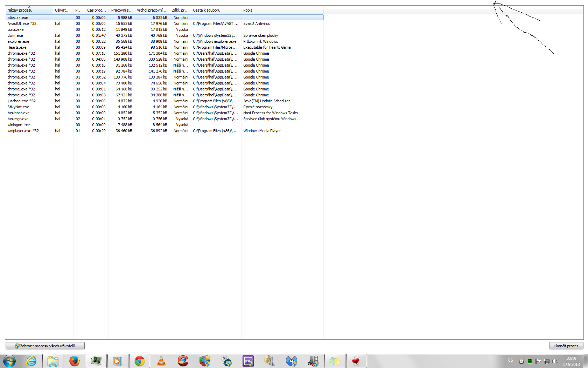
Task: Select chrome.exe row using 67 424 kB
Action: pos(164,95)
